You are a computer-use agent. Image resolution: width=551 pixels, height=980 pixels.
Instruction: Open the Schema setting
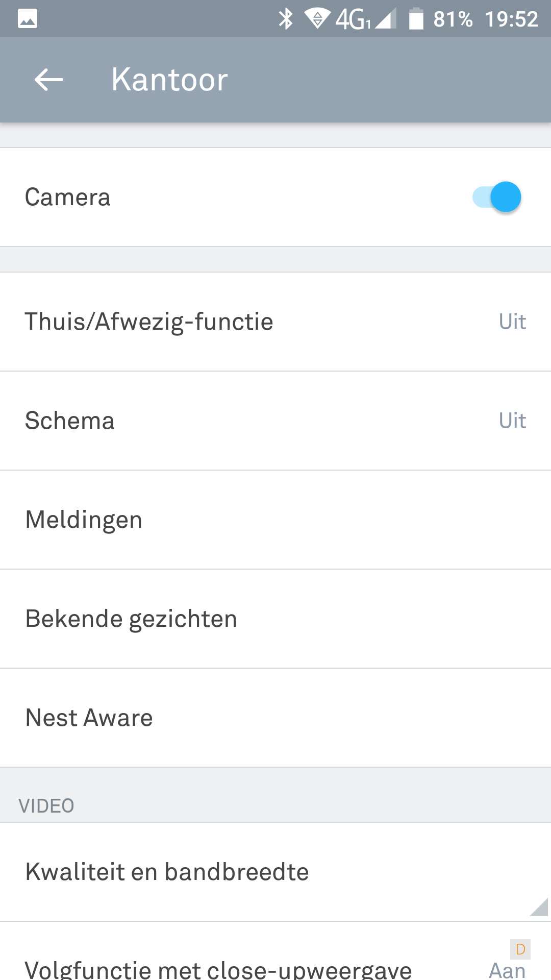click(70, 421)
